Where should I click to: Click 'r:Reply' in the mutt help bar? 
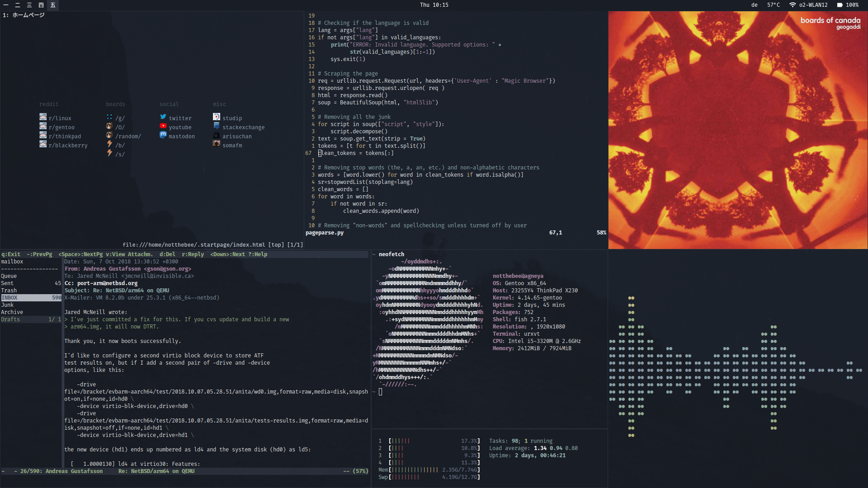click(x=193, y=254)
